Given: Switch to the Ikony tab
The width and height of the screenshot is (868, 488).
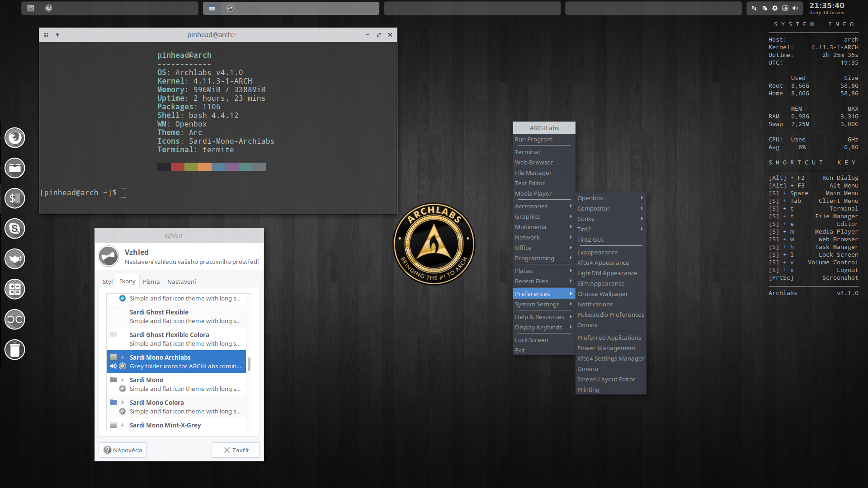Looking at the screenshot, I should [x=127, y=281].
